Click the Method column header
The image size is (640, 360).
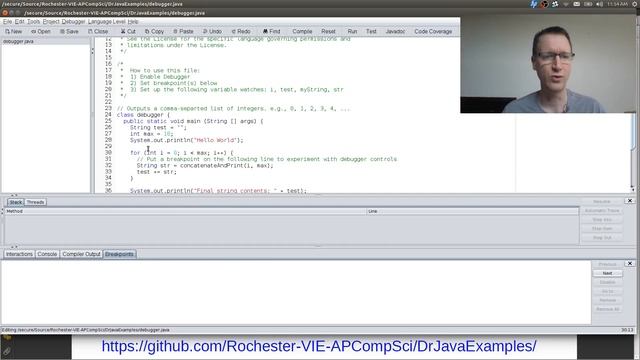coord(186,211)
